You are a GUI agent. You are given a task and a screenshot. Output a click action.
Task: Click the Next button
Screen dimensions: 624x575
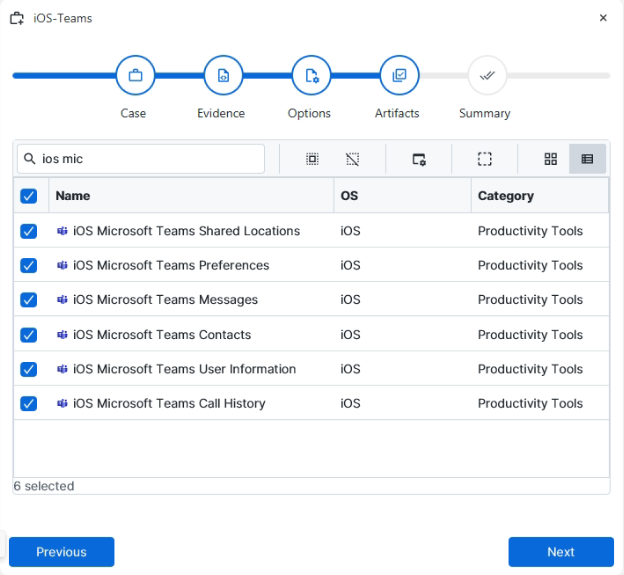(x=561, y=552)
